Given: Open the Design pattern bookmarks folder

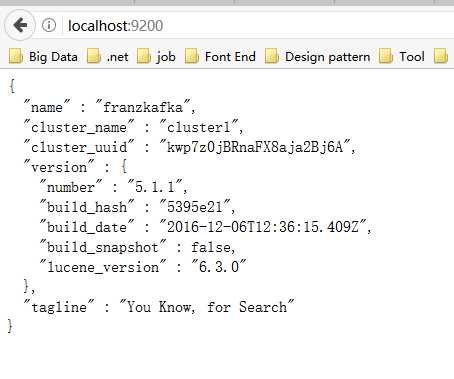Looking at the screenshot, I should 318,57.
